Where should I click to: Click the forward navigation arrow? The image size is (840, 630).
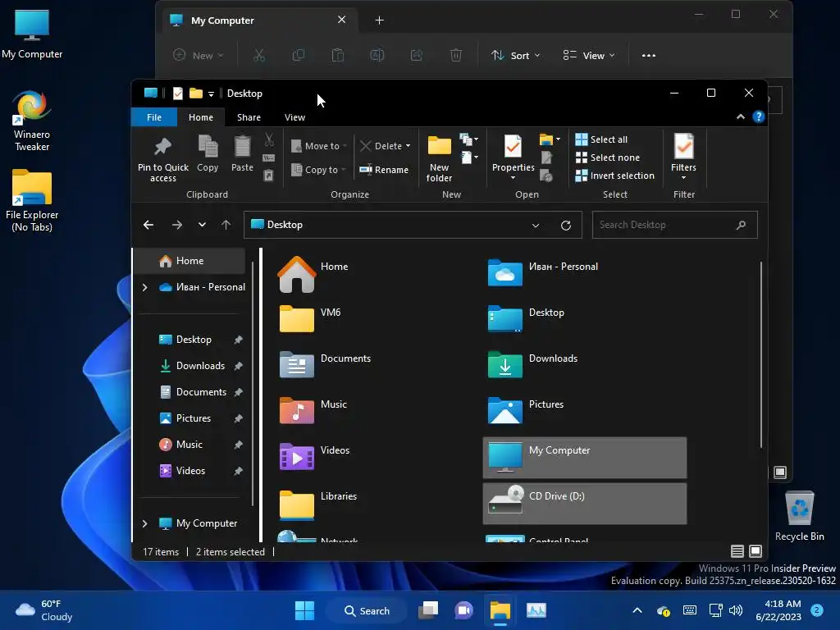coord(177,225)
